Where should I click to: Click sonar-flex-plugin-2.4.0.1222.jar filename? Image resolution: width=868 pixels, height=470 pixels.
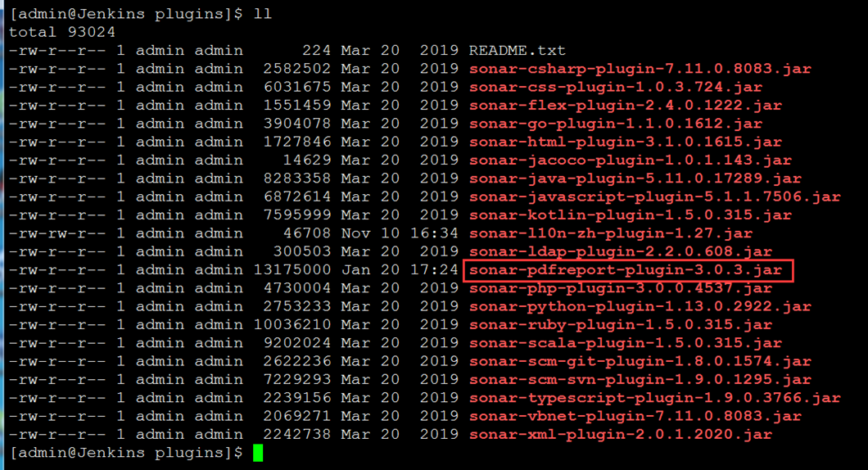click(626, 105)
